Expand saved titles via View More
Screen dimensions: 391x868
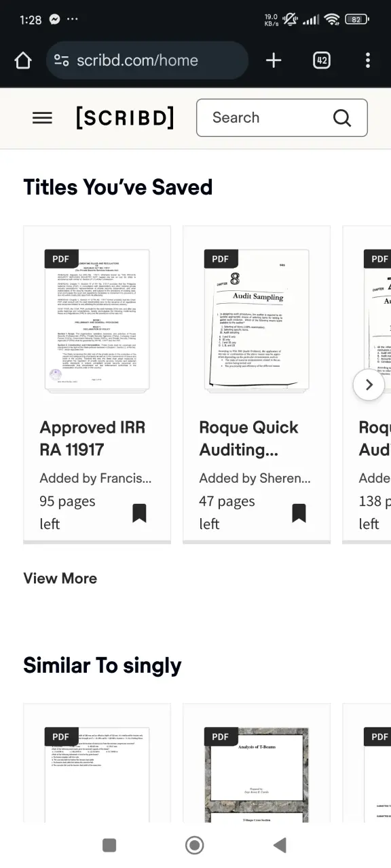tap(60, 578)
